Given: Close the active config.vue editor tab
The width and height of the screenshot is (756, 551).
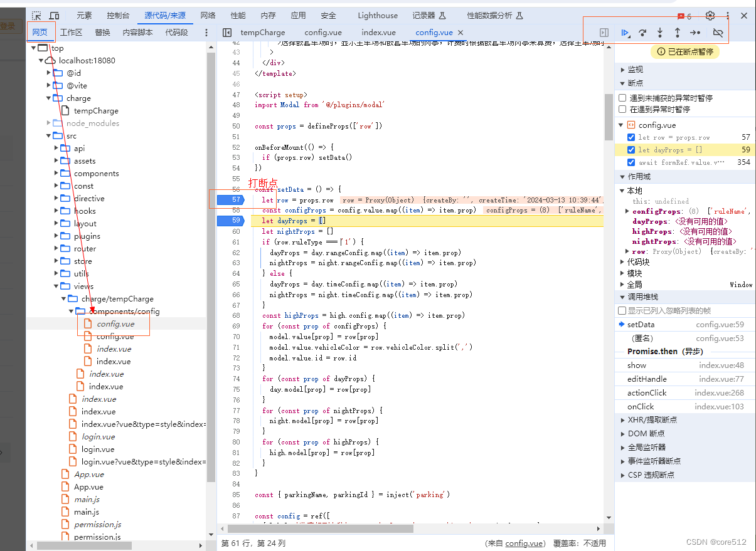Looking at the screenshot, I should point(461,33).
